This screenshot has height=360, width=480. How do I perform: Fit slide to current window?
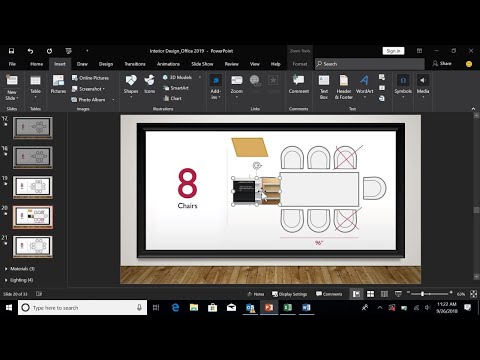point(473,294)
